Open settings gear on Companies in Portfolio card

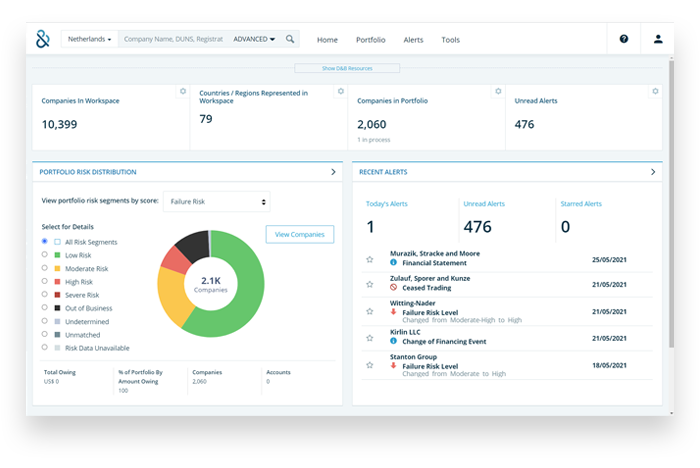(498, 91)
